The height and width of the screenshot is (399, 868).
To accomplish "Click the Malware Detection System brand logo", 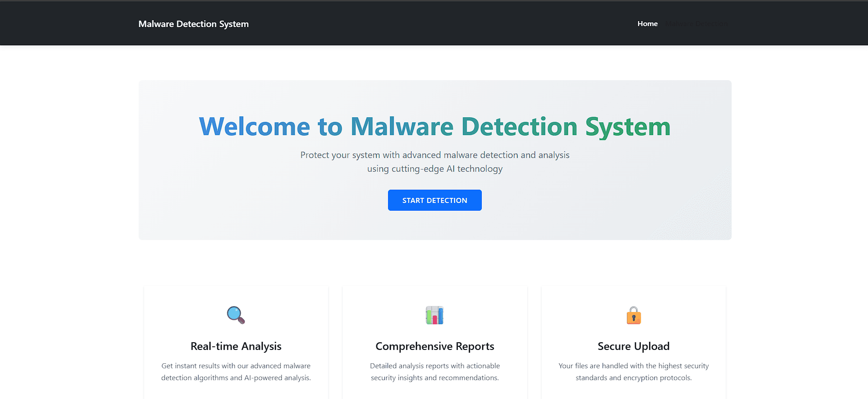I will (194, 24).
